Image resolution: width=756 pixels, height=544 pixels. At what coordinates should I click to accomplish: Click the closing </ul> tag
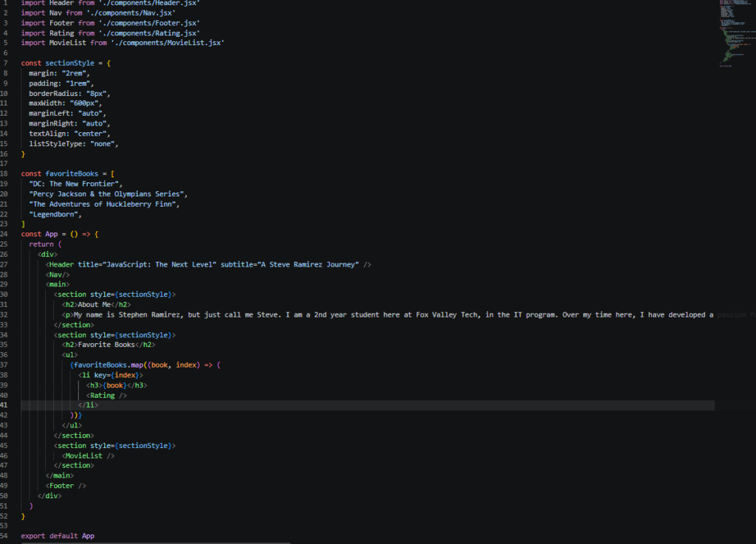coord(72,425)
